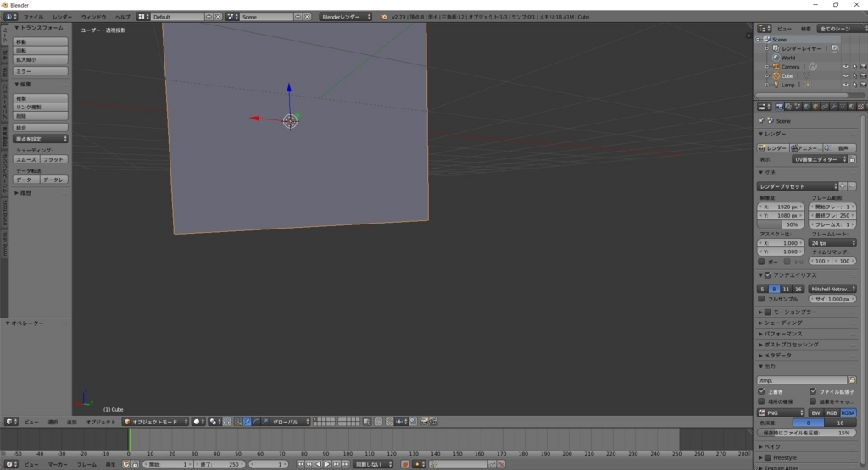Toggle Cube renderability camera icon

click(x=863, y=75)
